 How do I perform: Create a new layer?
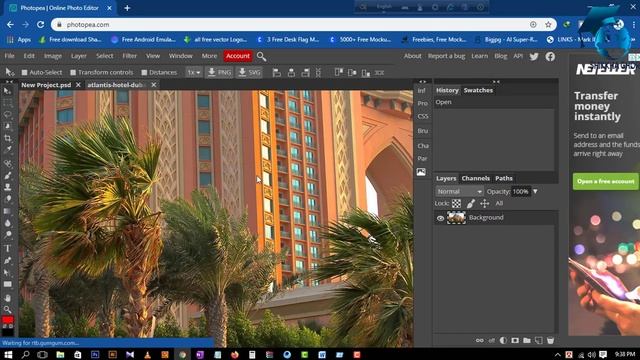click(x=539, y=340)
